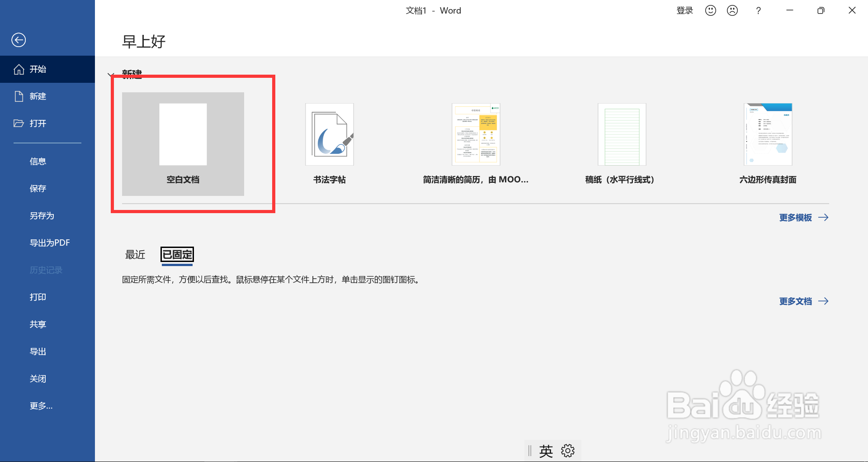Image resolution: width=868 pixels, height=462 pixels.
Task: Click the arrow next to 更多文档
Action: tap(823, 301)
